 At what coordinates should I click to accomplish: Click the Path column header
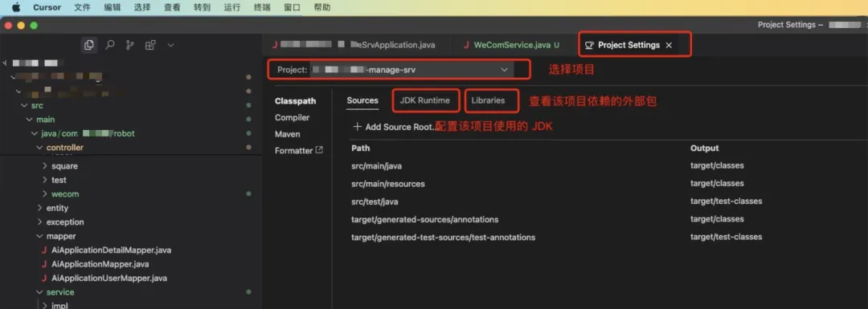click(360, 148)
